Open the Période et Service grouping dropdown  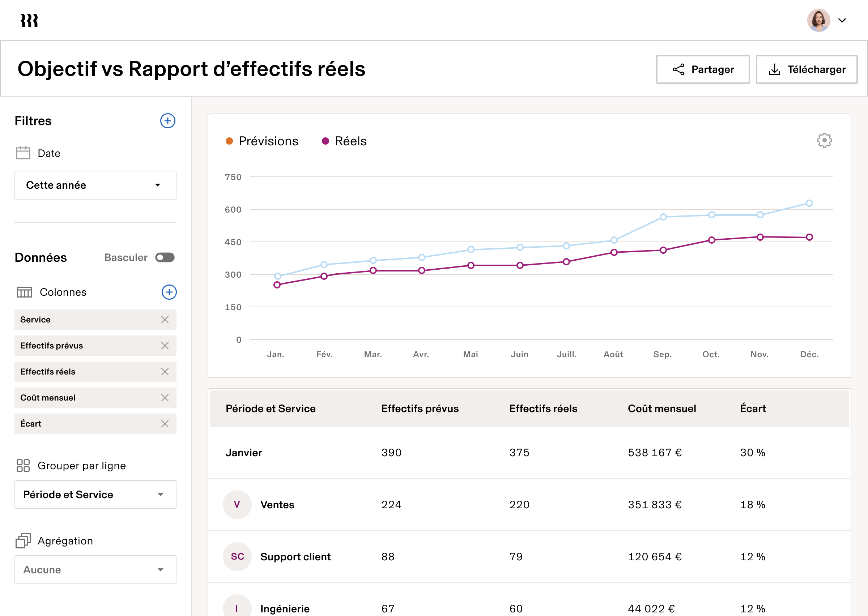click(x=95, y=494)
